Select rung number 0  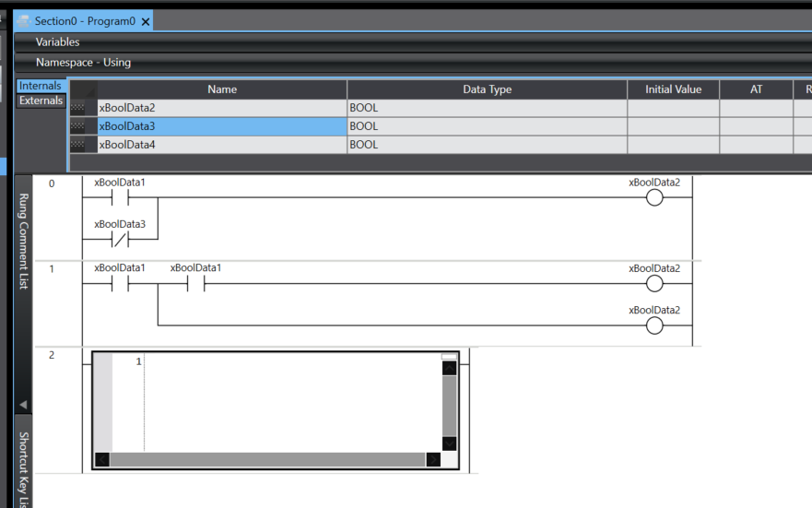tap(52, 183)
